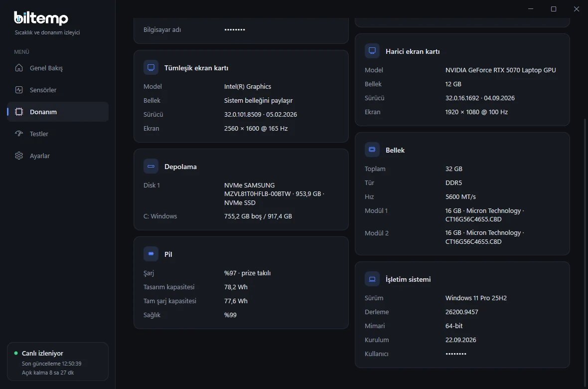The width and height of the screenshot is (588, 389).
Task: Select NVIDIA GeForce RTX 5070 Laptop GPU text
Action: click(501, 70)
